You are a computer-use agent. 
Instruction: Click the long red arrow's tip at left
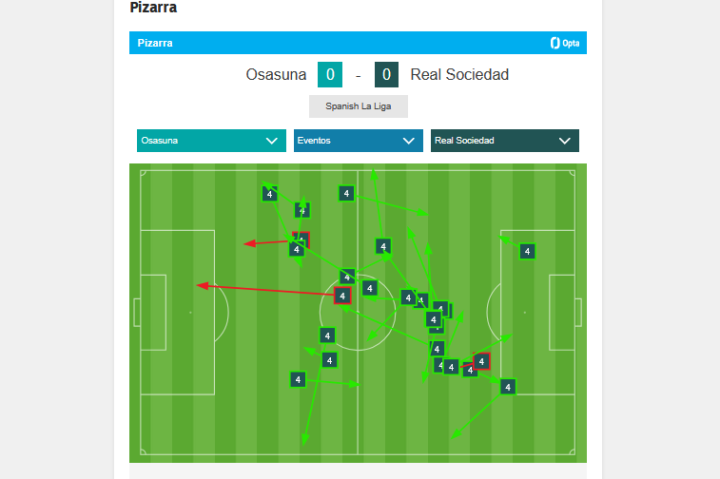coord(199,286)
